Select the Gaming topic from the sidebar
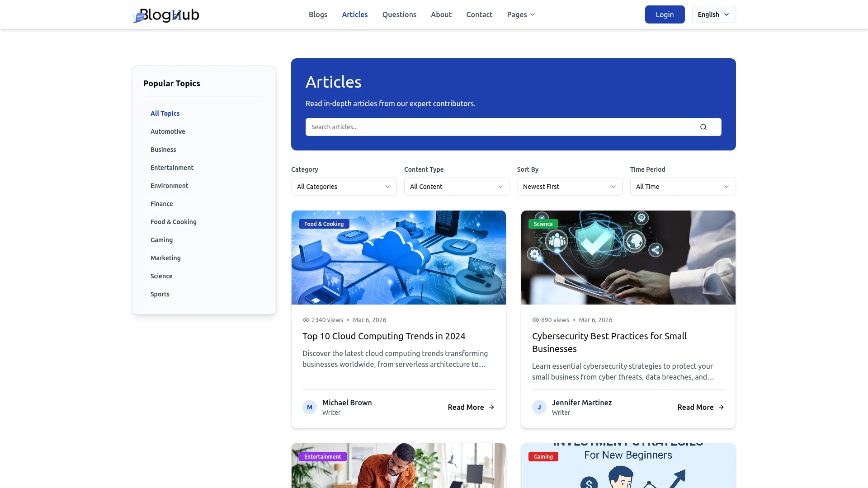The image size is (868, 488). (161, 240)
